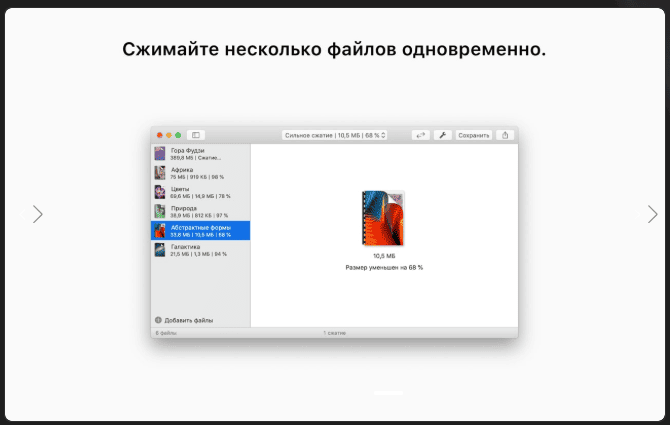670x425 pixels.
Task: Select the Абстрактные формы file row
Action: point(200,231)
